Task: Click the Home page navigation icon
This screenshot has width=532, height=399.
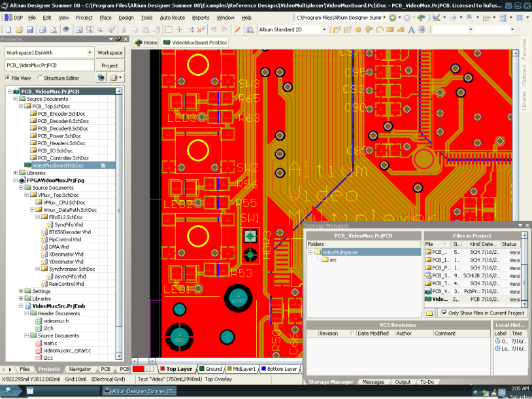Action: [x=421, y=18]
